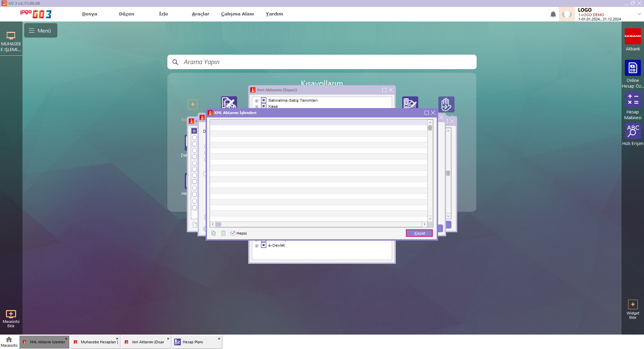Click the Masaüstü Ekle icon
644x349 pixels.
pos(11,314)
